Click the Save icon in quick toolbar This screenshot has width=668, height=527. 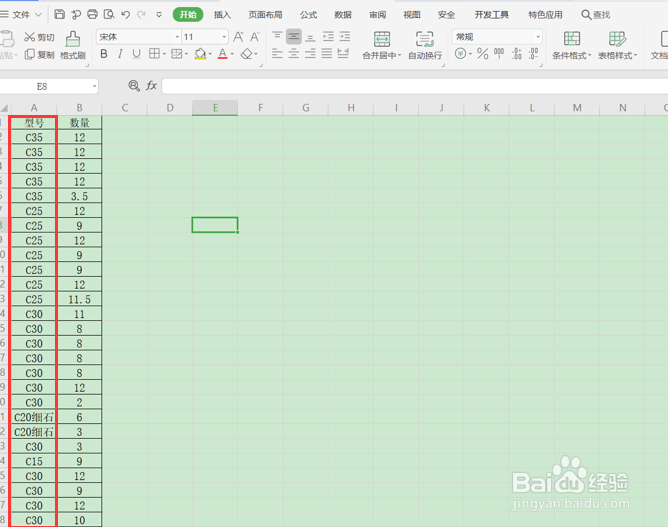pos(60,14)
